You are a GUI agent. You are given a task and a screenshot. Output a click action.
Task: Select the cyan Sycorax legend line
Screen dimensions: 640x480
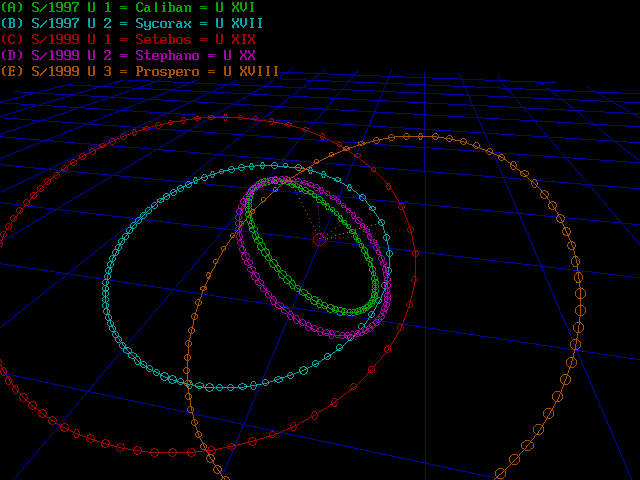[132, 23]
